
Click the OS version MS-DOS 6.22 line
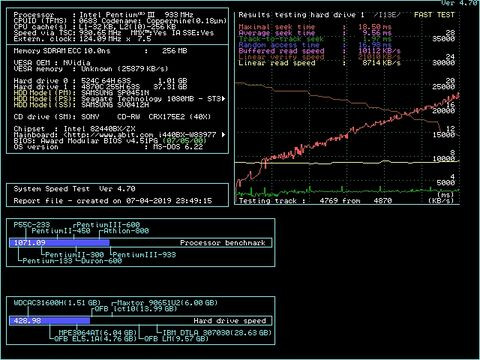pos(108,147)
